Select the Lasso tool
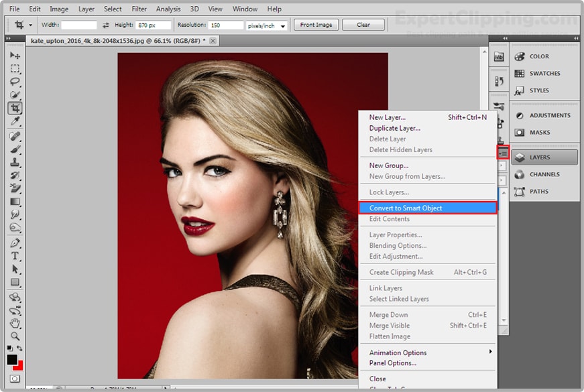The width and height of the screenshot is (584, 392). [15, 82]
